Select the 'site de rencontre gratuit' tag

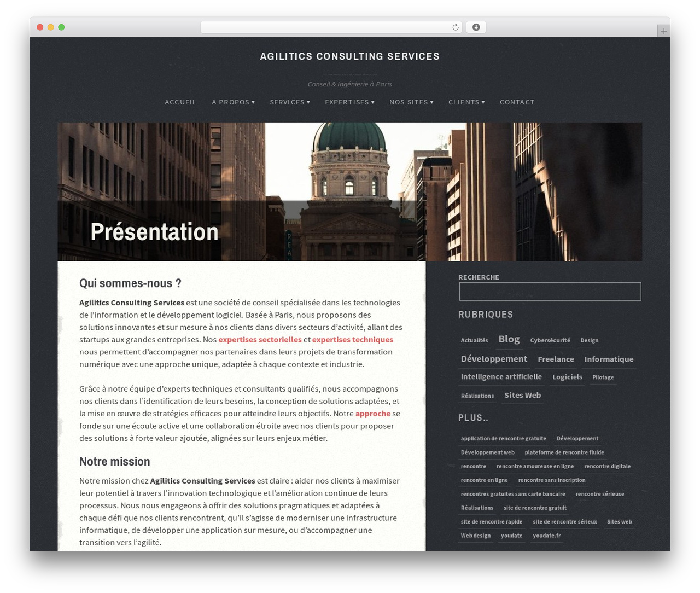(535, 508)
